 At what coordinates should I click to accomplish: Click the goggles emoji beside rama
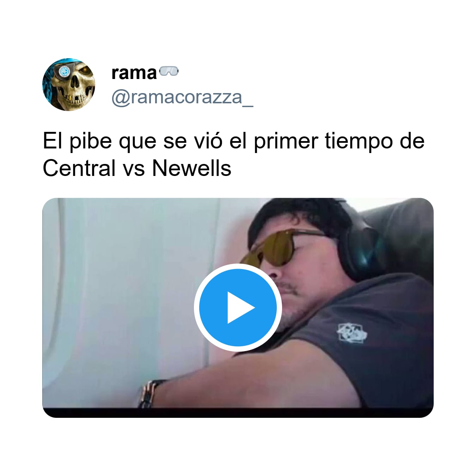(169, 72)
